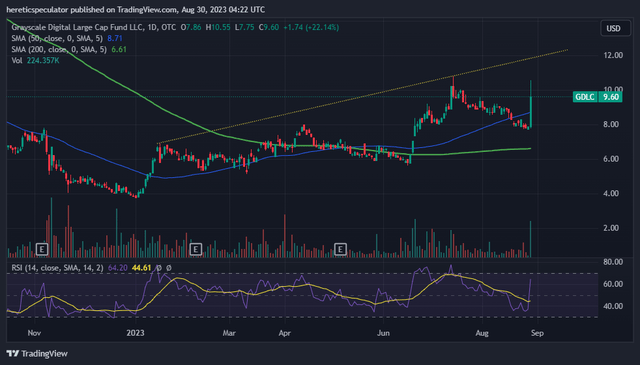This screenshot has width=640, height=365.
Task: Click the 80.00 RSI axis label
Action: tap(613, 262)
